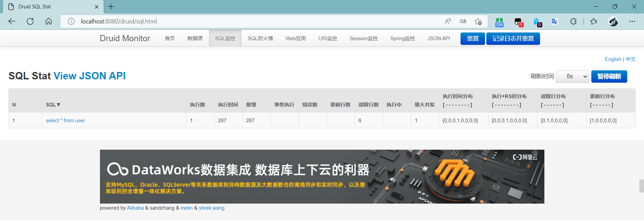Open a new browser tab
The height and width of the screenshot is (221, 644).
tap(111, 6)
